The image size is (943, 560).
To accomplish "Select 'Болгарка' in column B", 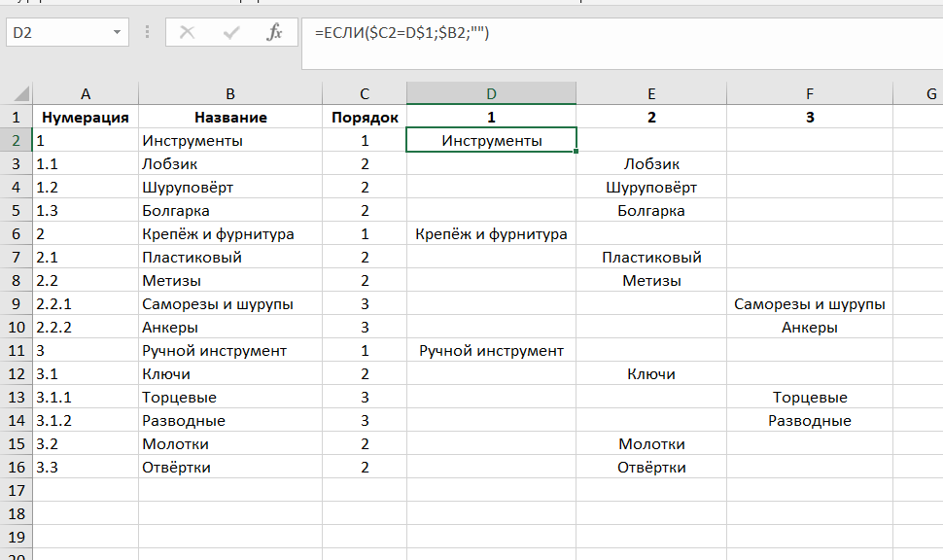I will [x=230, y=211].
